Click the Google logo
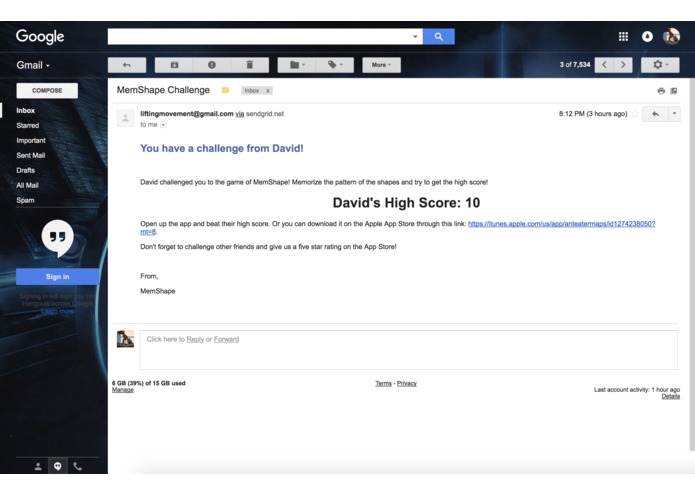 [x=40, y=36]
